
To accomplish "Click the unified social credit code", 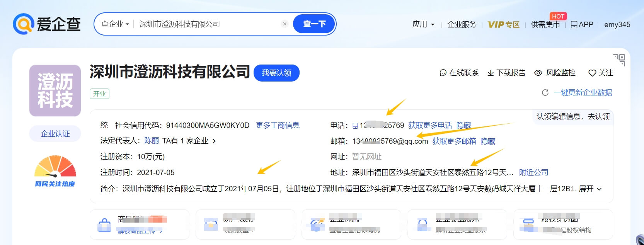I will point(208,125).
